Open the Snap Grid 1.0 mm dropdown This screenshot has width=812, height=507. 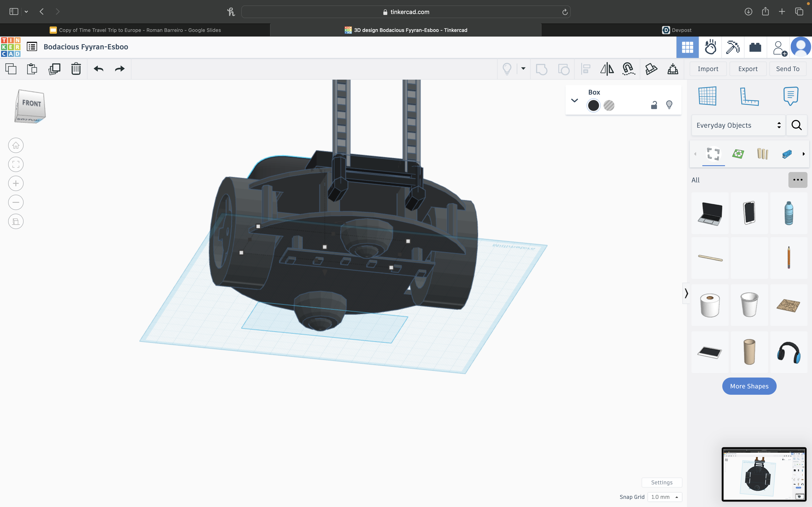click(664, 497)
